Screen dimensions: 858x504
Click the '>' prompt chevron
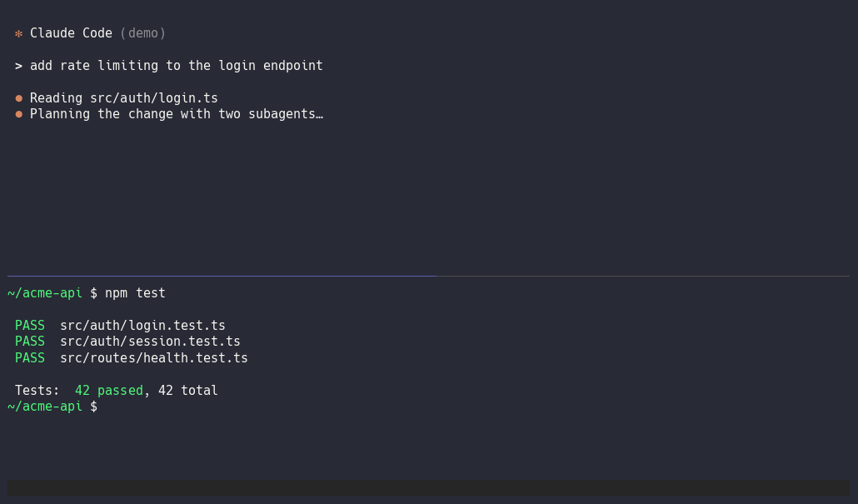(x=18, y=66)
